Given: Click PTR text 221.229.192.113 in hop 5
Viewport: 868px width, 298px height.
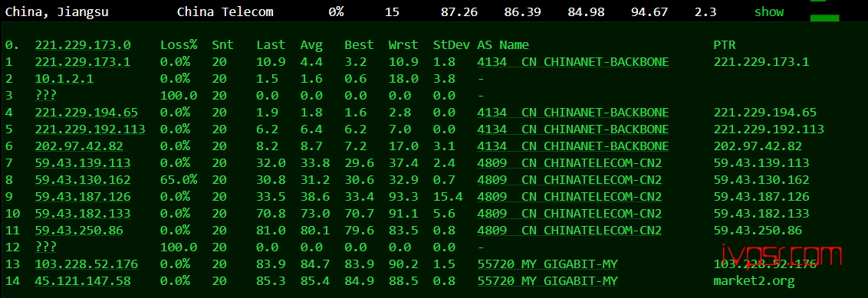Looking at the screenshot, I should 769,129.
